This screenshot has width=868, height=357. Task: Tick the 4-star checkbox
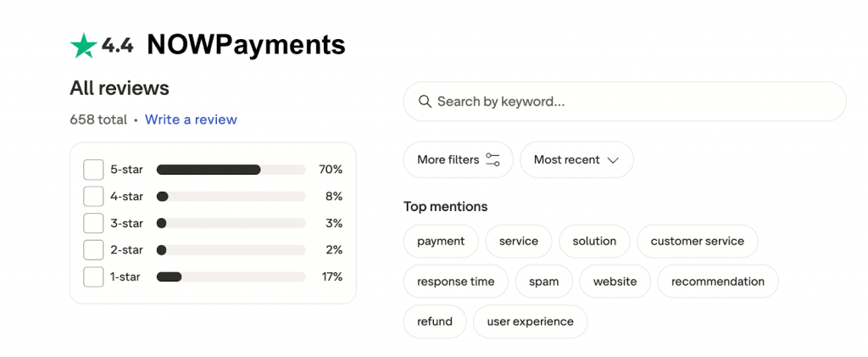tap(93, 197)
